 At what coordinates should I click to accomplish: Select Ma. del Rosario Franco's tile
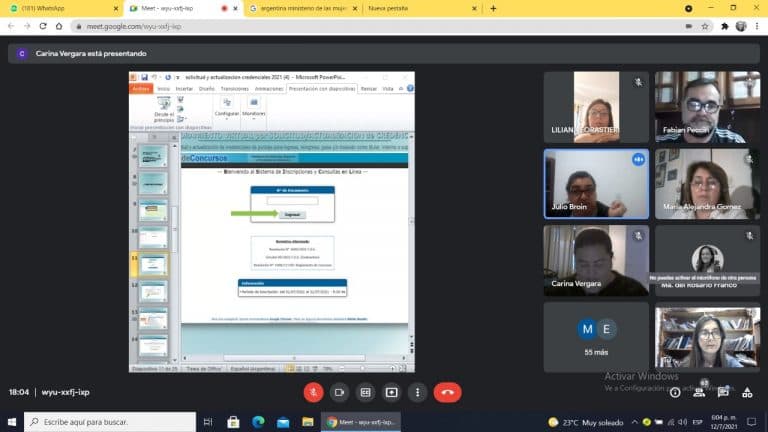tap(707, 261)
